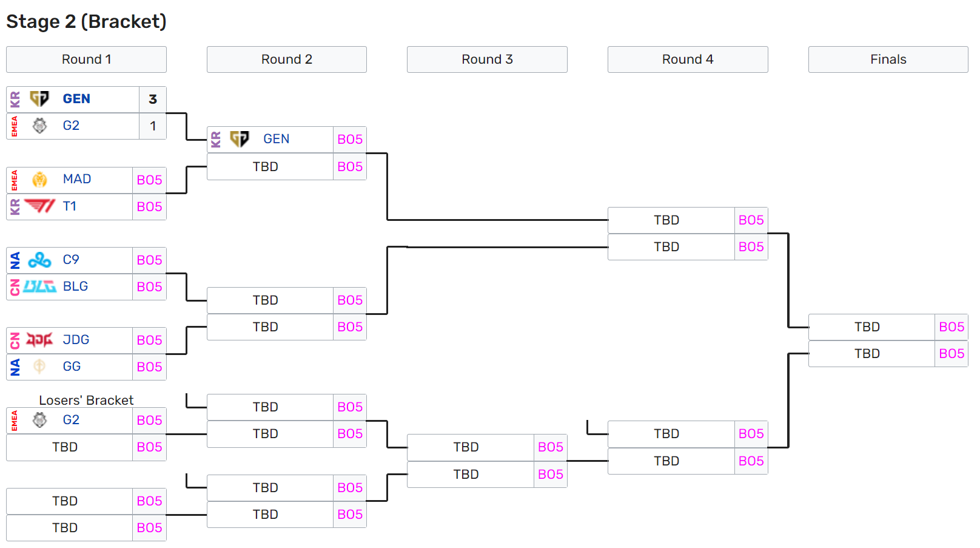Click the T1 team logo
This screenshot has width=980, height=548.
(x=39, y=206)
